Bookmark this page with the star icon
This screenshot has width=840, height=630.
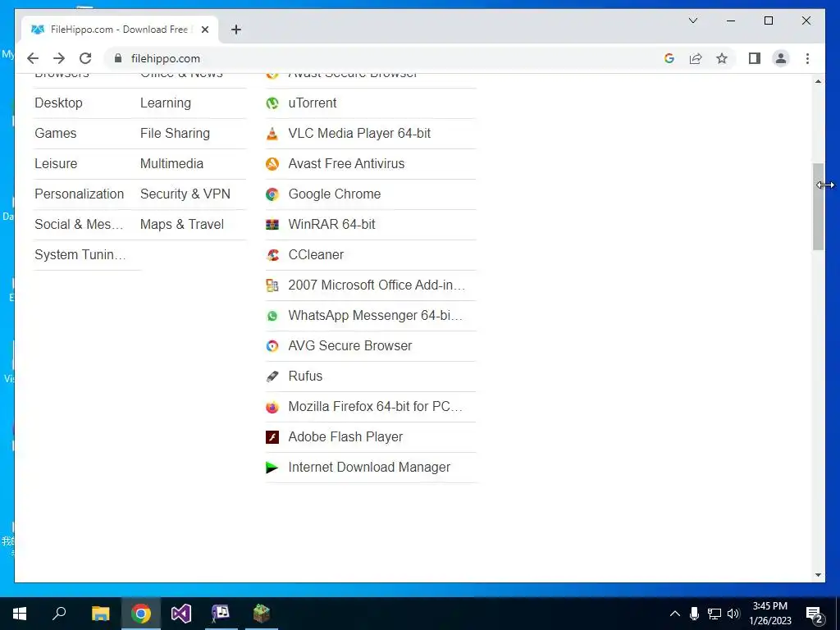click(x=722, y=58)
